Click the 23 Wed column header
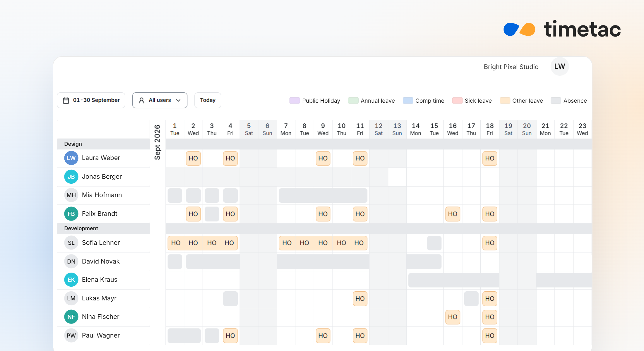The width and height of the screenshot is (644, 351). click(x=582, y=129)
